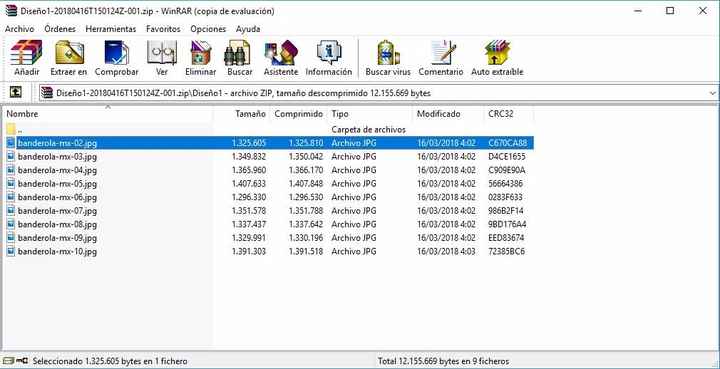Sort files by Comprimido column header
Image resolution: width=720 pixels, height=369 pixels.
tap(298, 114)
